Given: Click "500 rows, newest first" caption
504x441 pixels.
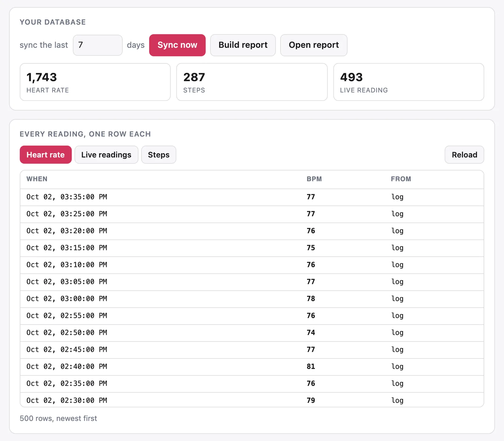Looking at the screenshot, I should (x=58, y=418).
